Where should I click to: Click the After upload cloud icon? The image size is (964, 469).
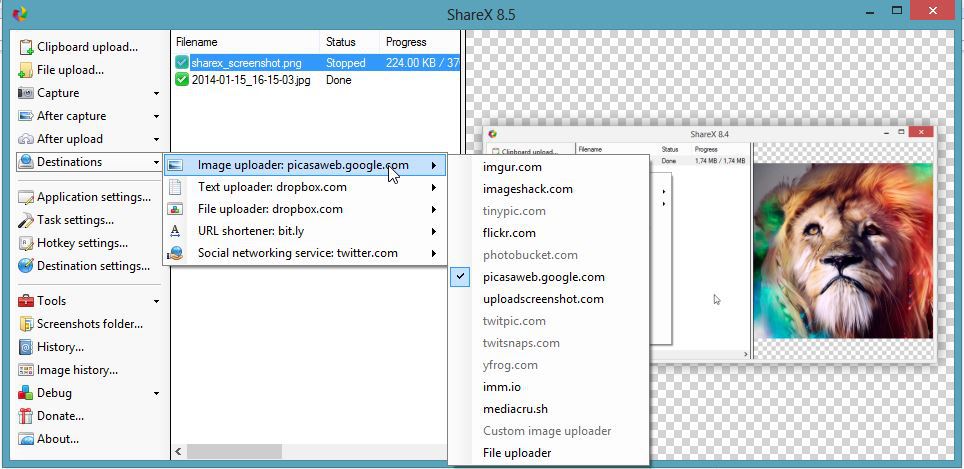26,139
